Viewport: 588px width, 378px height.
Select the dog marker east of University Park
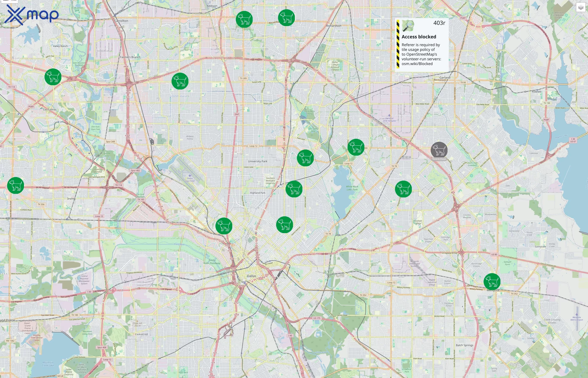point(305,158)
